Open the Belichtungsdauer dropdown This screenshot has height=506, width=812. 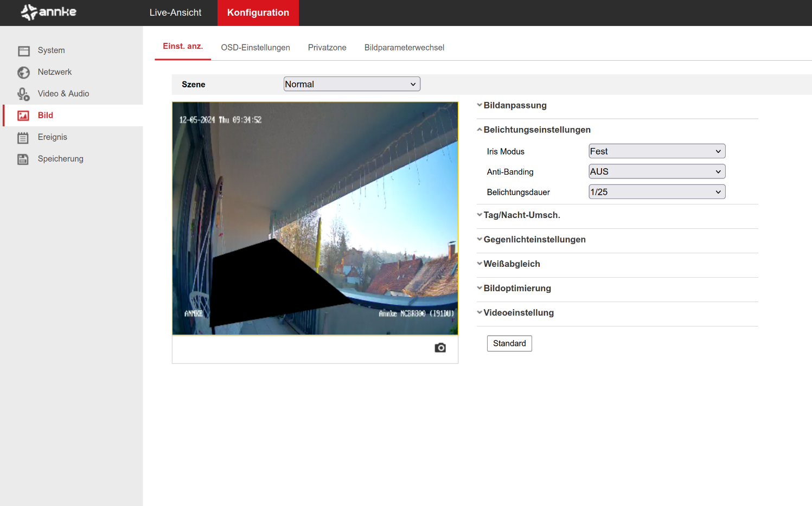pos(657,192)
